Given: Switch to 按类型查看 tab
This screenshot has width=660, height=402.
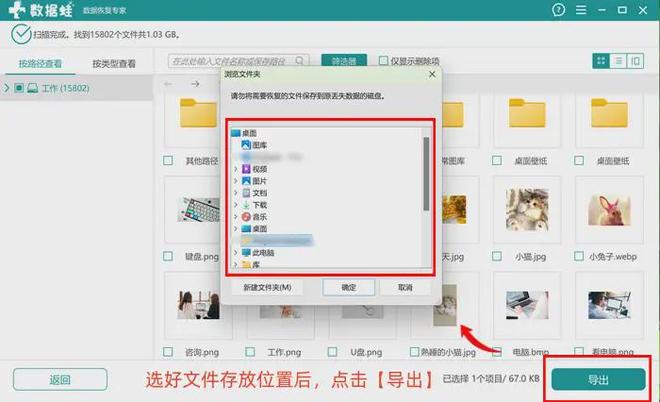Looking at the screenshot, I should point(115,64).
